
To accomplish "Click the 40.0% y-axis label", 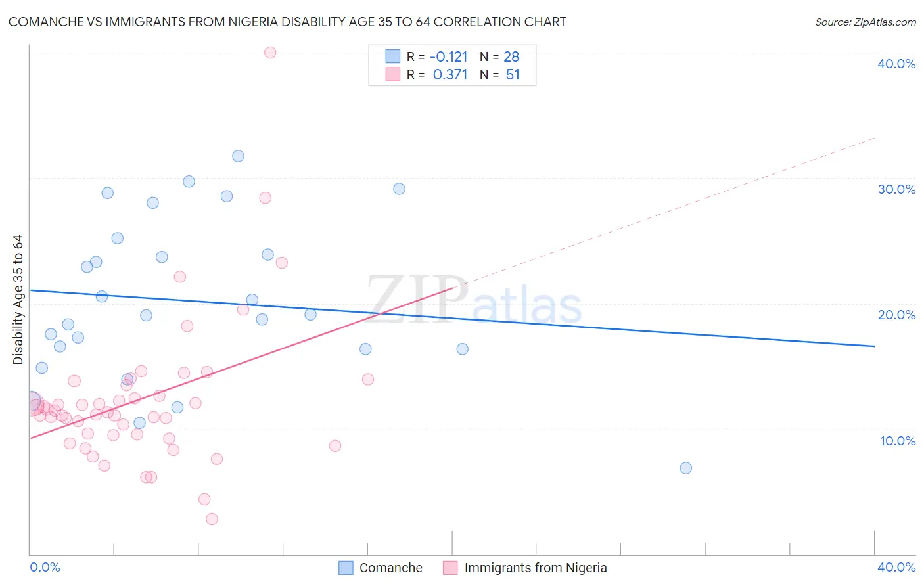I will 896,64.
